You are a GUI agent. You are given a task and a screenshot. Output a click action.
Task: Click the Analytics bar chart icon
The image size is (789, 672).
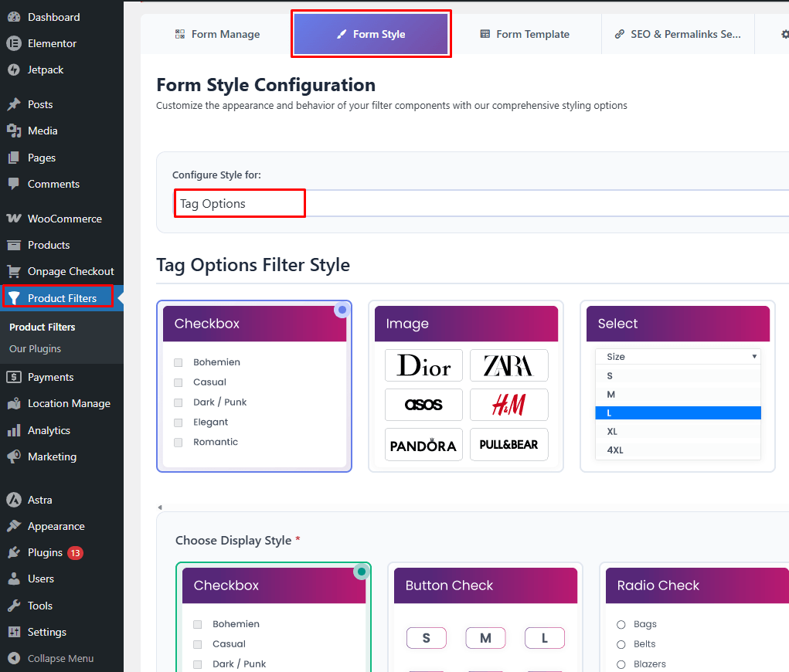pos(14,430)
